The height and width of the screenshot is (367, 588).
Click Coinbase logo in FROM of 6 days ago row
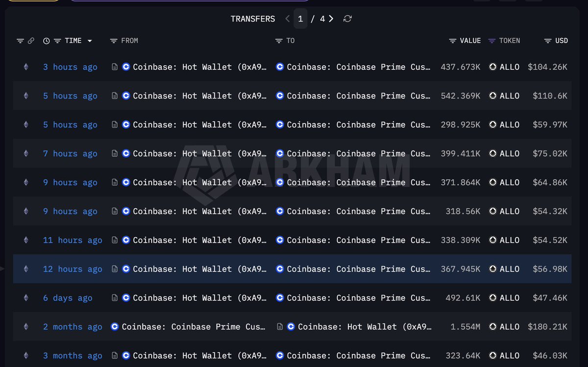click(126, 298)
